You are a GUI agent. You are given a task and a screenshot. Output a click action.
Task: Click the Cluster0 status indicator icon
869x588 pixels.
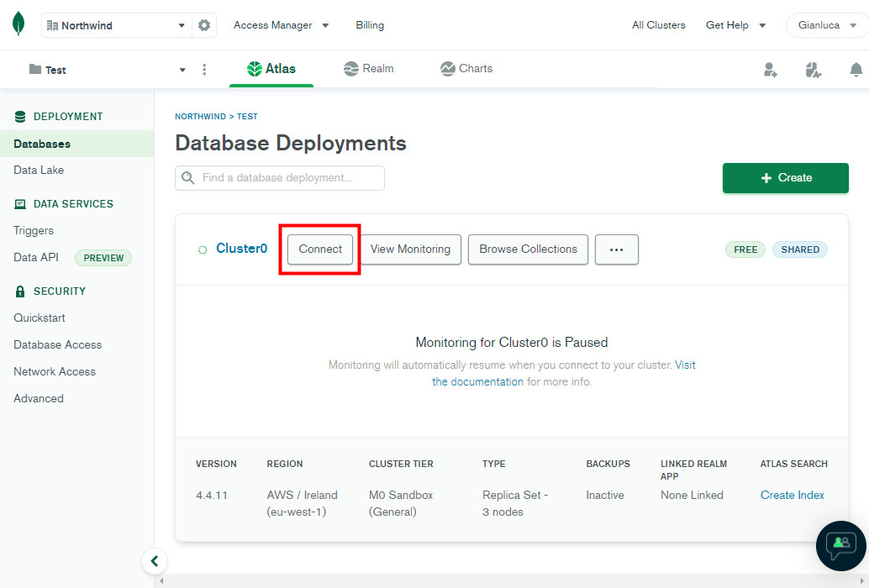tap(203, 249)
